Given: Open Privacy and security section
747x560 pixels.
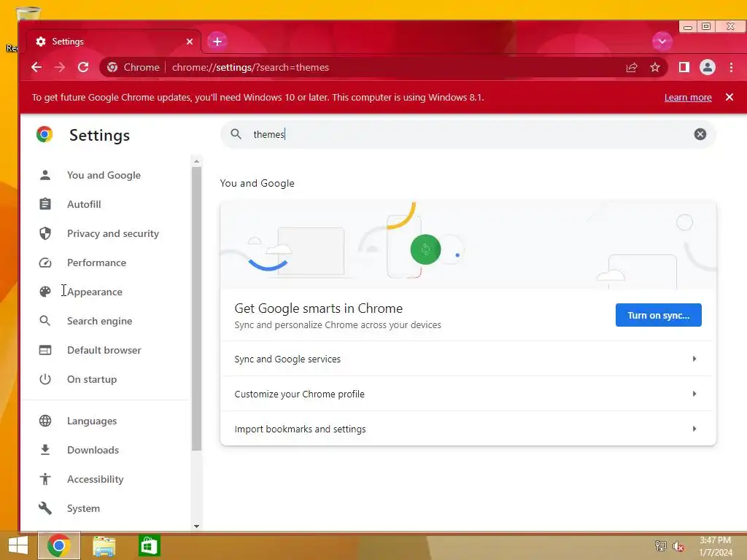Looking at the screenshot, I should [x=113, y=233].
